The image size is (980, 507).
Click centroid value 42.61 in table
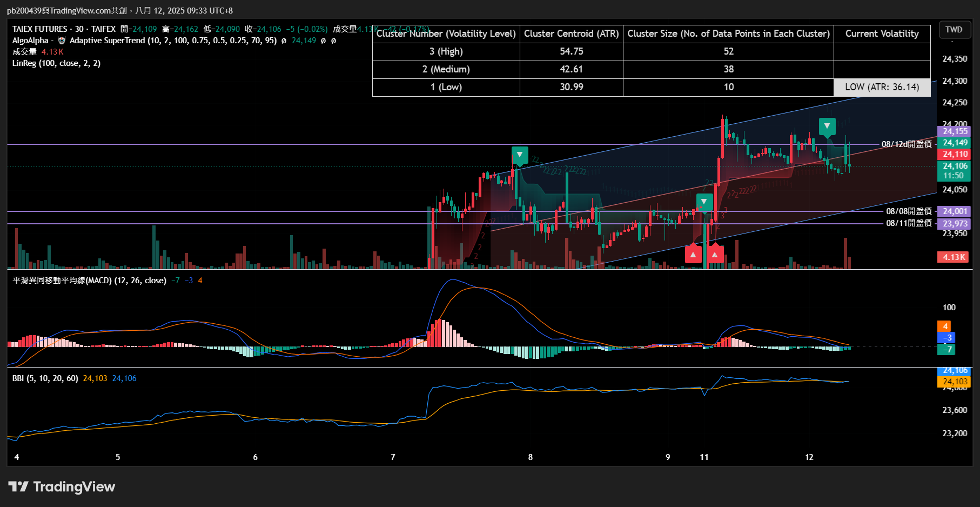tap(571, 69)
